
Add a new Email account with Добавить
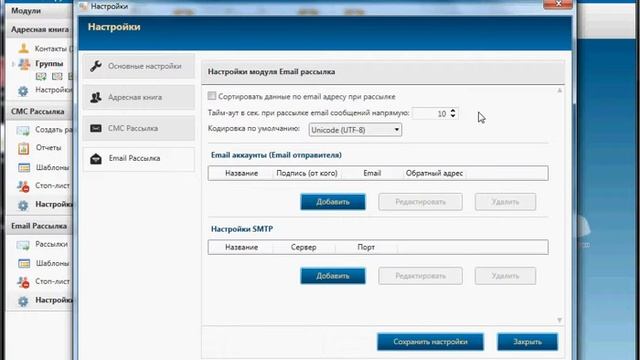click(333, 202)
